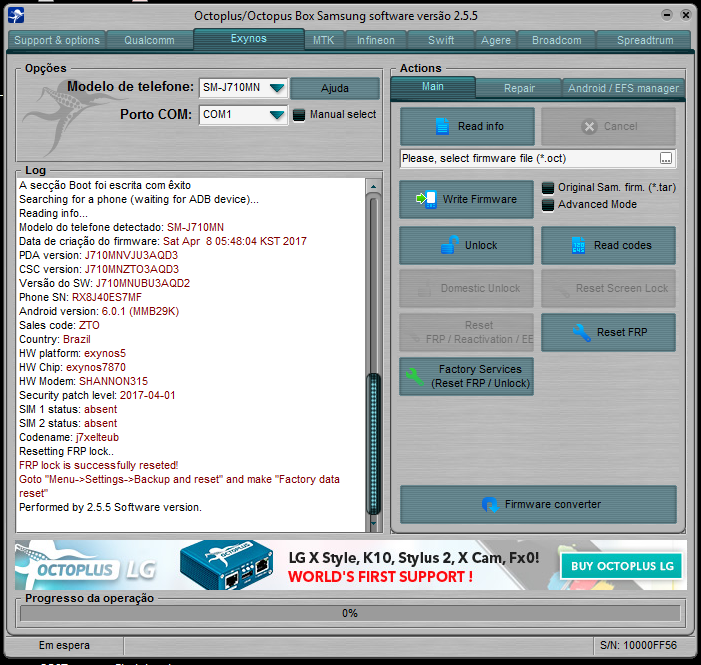
Task: Click the 'PDA version: J710MNVJU3AQD3' log line
Action: tap(98, 255)
